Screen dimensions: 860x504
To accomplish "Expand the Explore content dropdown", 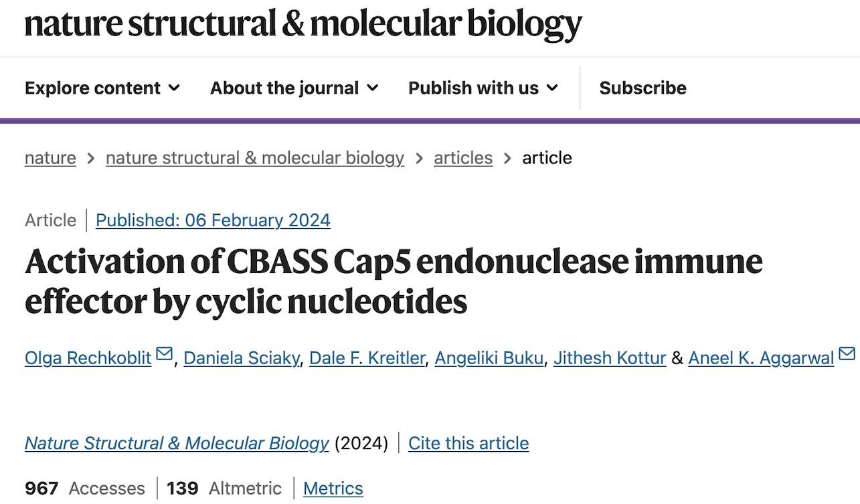I will point(102,88).
